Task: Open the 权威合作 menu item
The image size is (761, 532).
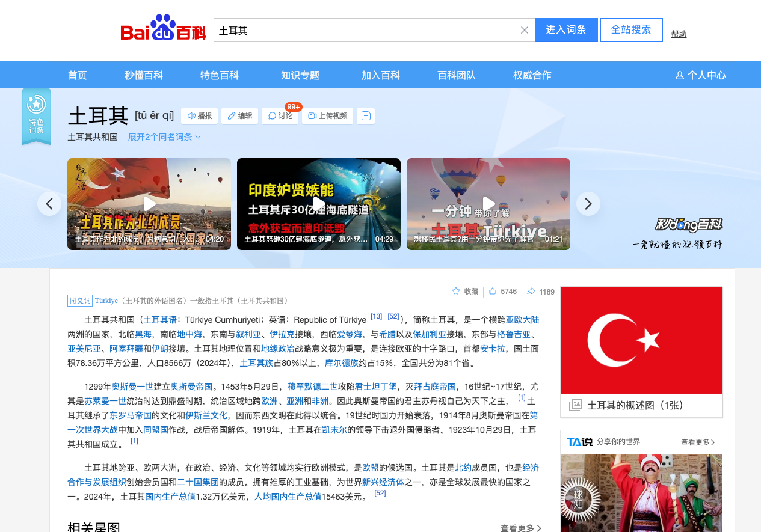Action: (x=532, y=75)
